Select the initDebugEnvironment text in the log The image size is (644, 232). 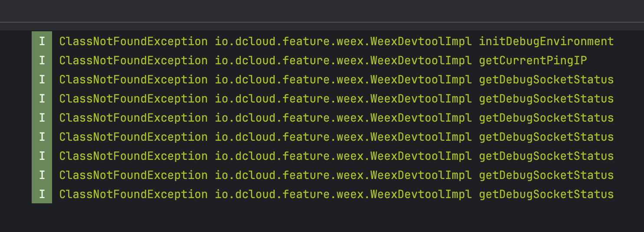coord(546,42)
